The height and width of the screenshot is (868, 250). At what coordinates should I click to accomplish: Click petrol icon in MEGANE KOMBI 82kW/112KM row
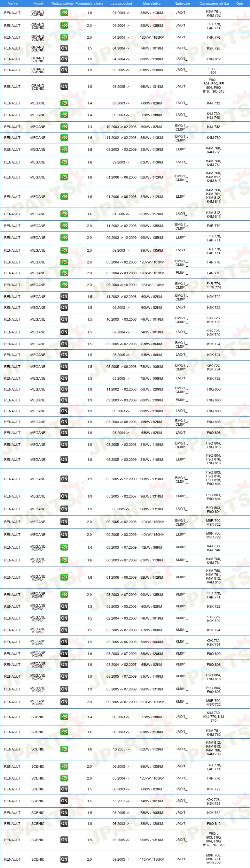click(x=64, y=577)
